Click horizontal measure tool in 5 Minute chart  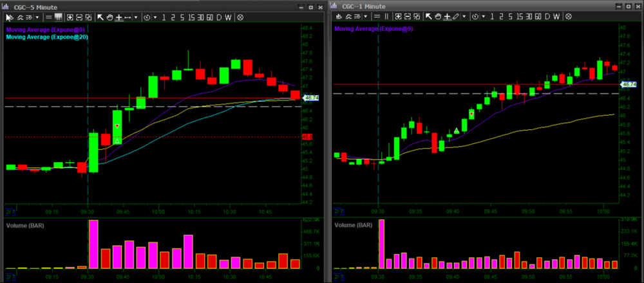[x=128, y=17]
